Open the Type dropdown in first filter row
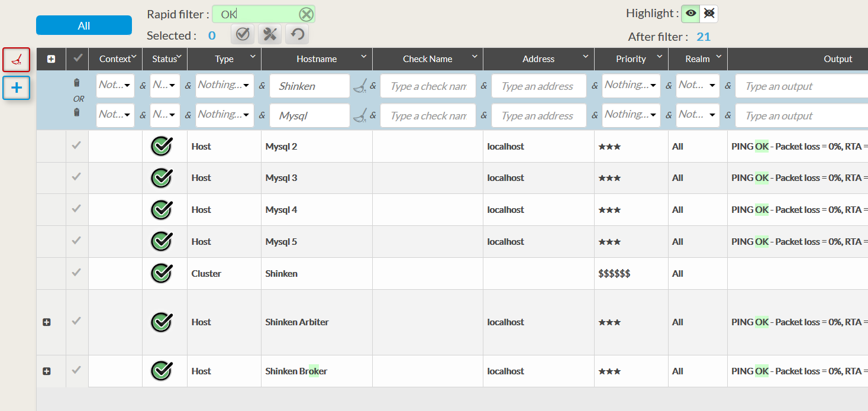Viewport: 868px width, 411px height. click(225, 85)
